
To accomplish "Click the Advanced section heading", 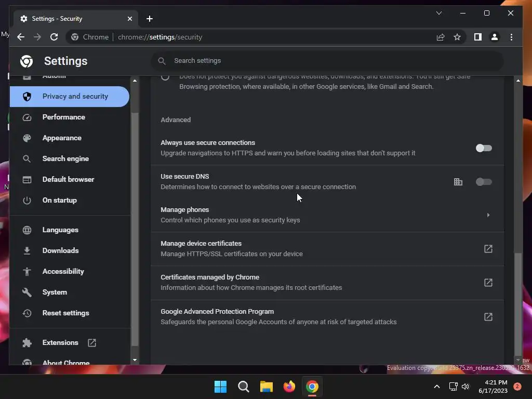I will tap(176, 120).
